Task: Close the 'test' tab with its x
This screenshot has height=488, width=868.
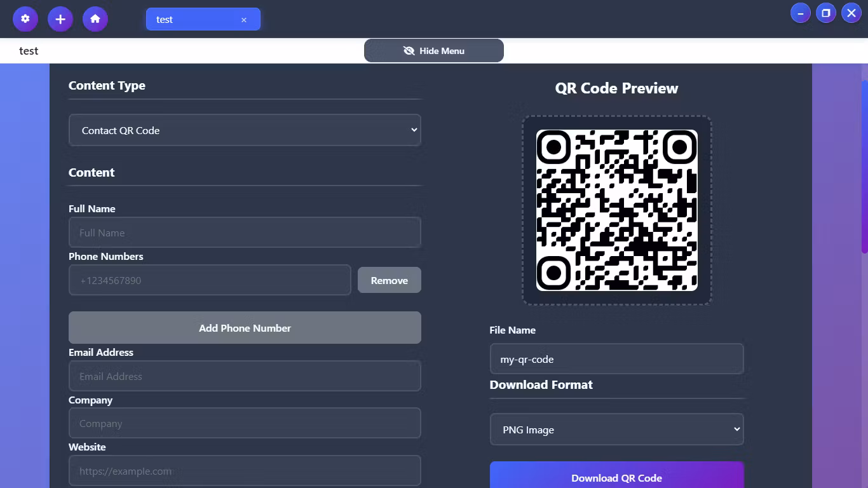Action: click(243, 20)
